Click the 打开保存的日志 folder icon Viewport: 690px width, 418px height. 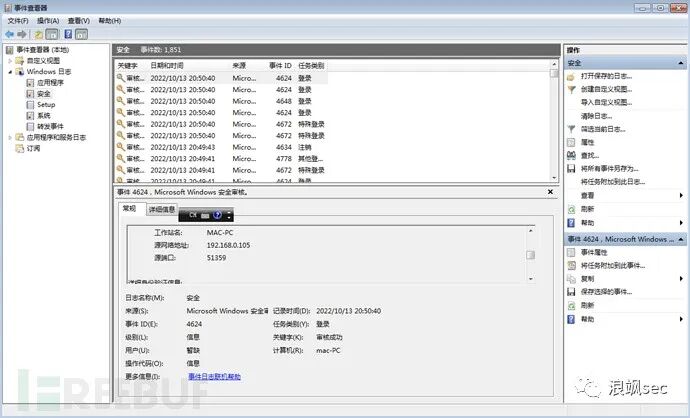coord(571,77)
